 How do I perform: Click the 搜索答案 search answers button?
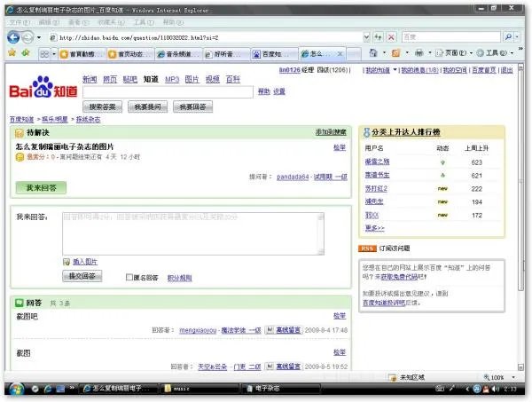click(x=103, y=106)
